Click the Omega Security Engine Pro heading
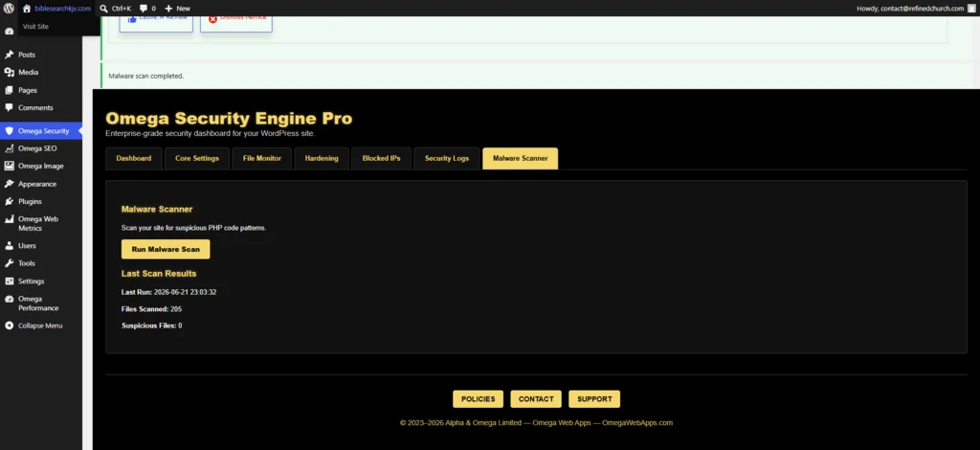Viewport: 980px width, 450px height. 229,118
